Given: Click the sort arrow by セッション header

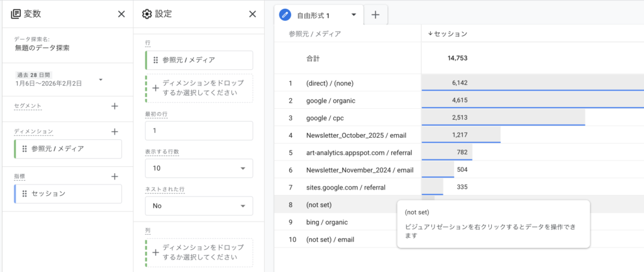Looking at the screenshot, I should [430, 34].
